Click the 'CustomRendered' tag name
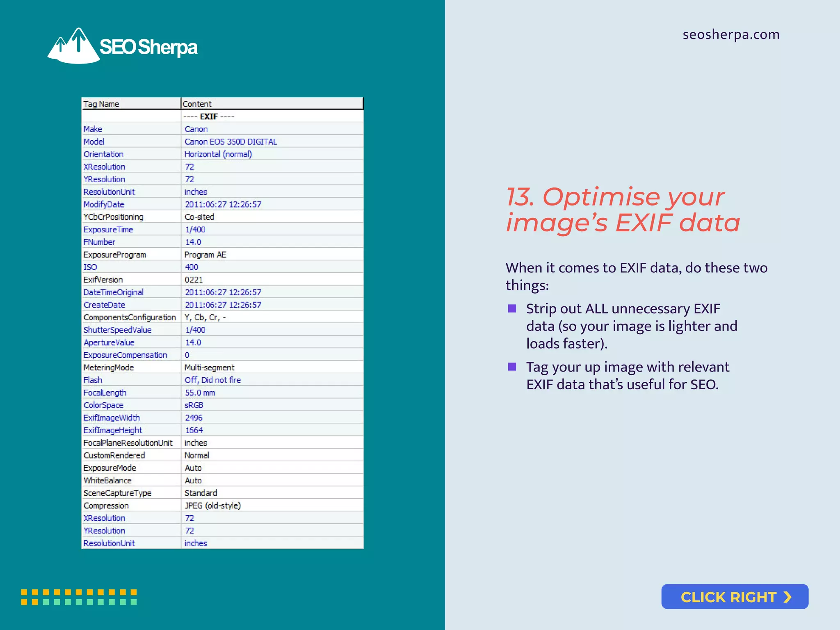 114,455
